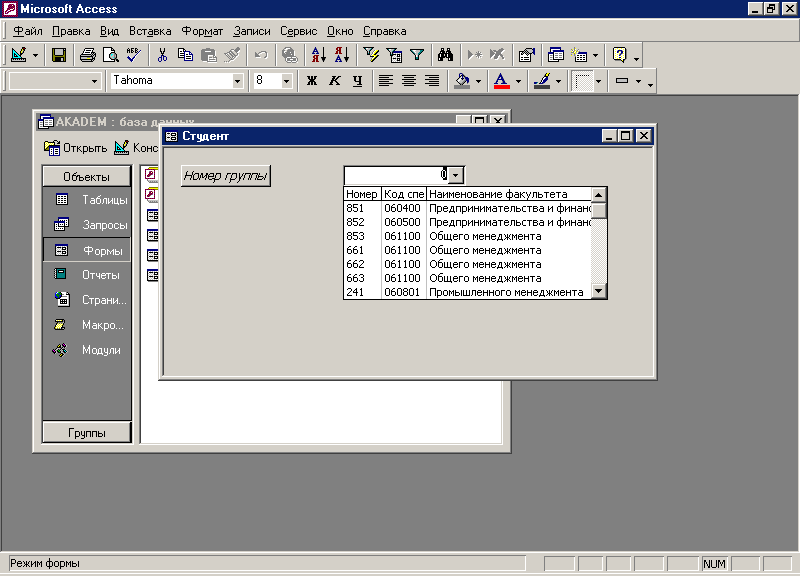Click the Line/Border color pen
The image size is (800, 576).
pyautogui.click(x=541, y=81)
